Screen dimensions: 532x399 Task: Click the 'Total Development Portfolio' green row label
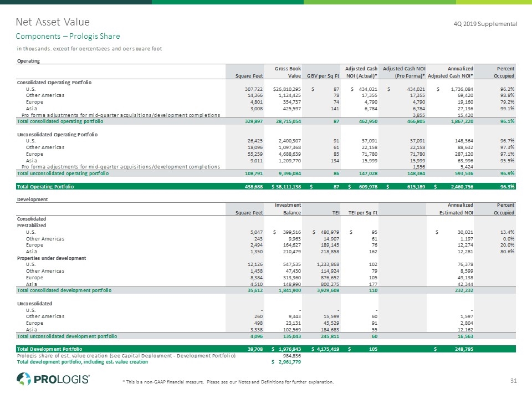tap(49, 349)
